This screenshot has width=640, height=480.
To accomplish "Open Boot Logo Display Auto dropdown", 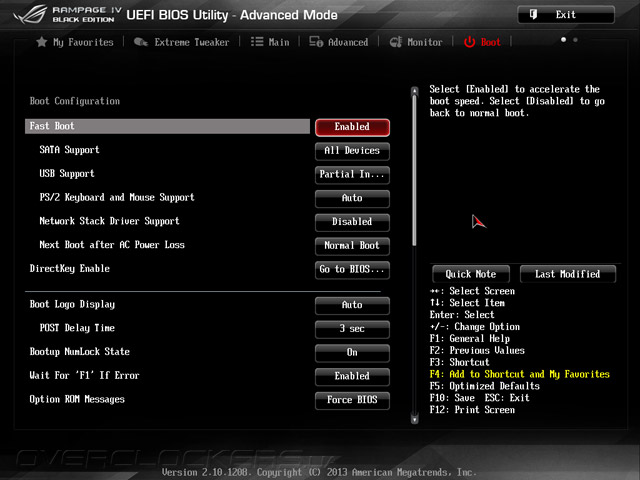I will tap(352, 305).
